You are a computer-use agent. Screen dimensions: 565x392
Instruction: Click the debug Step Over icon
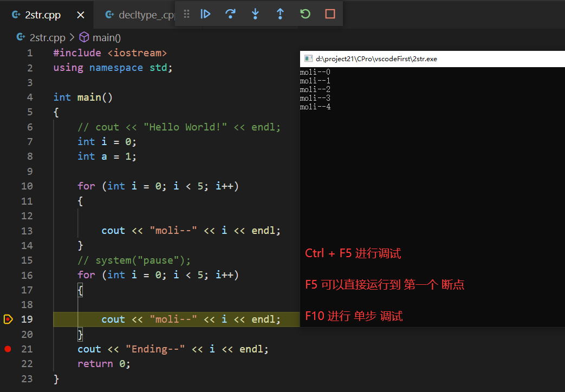[x=230, y=14]
